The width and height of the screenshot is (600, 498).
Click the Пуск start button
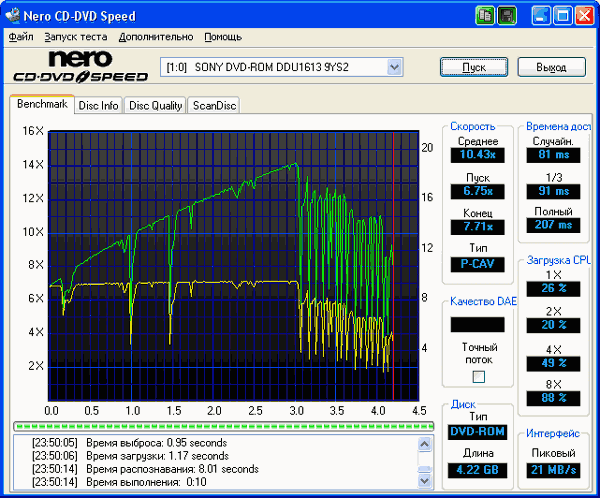pyautogui.click(x=474, y=67)
